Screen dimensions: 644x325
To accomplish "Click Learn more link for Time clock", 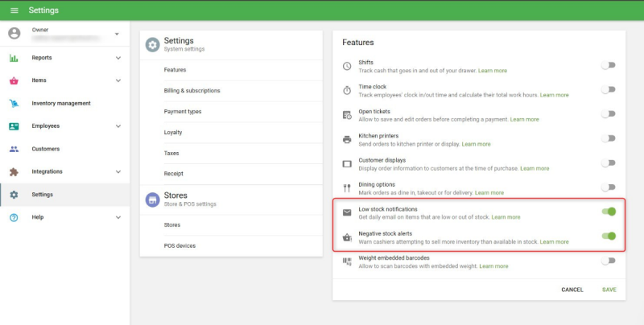I will [x=554, y=95].
